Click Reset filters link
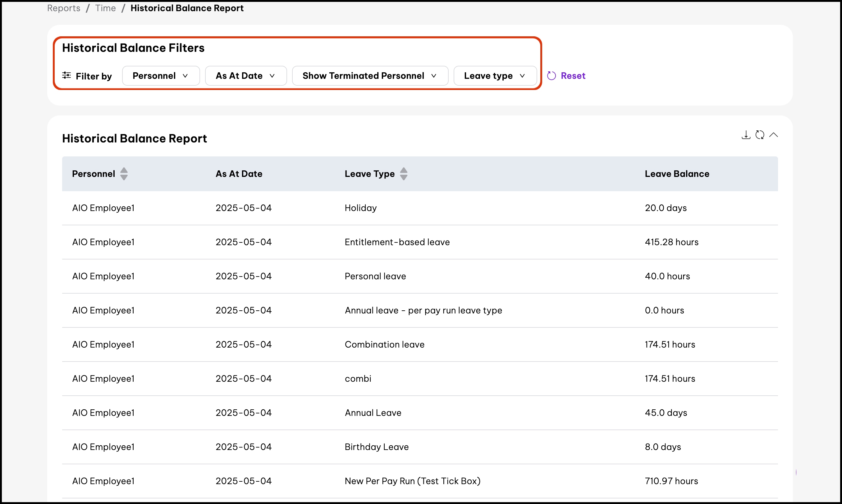 point(573,76)
